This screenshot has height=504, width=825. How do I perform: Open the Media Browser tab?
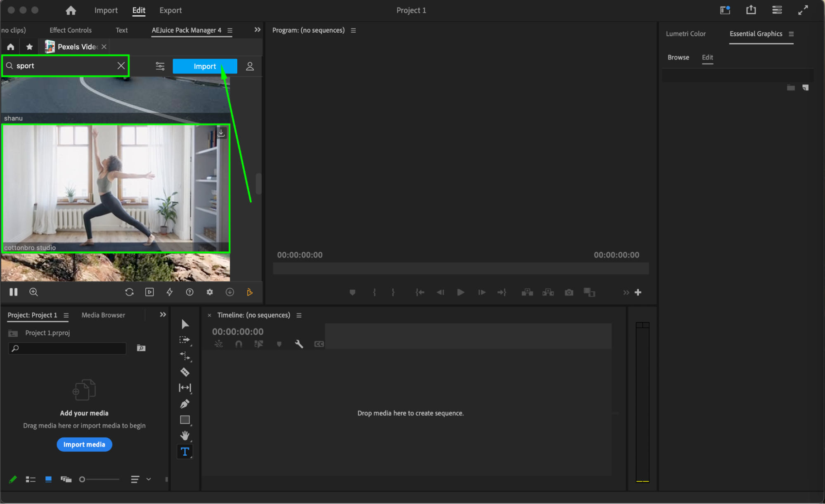point(103,315)
